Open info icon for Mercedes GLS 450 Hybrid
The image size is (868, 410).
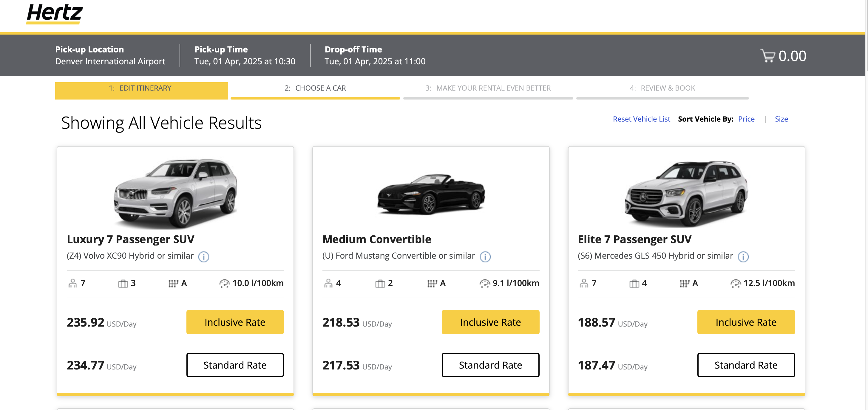[743, 257]
